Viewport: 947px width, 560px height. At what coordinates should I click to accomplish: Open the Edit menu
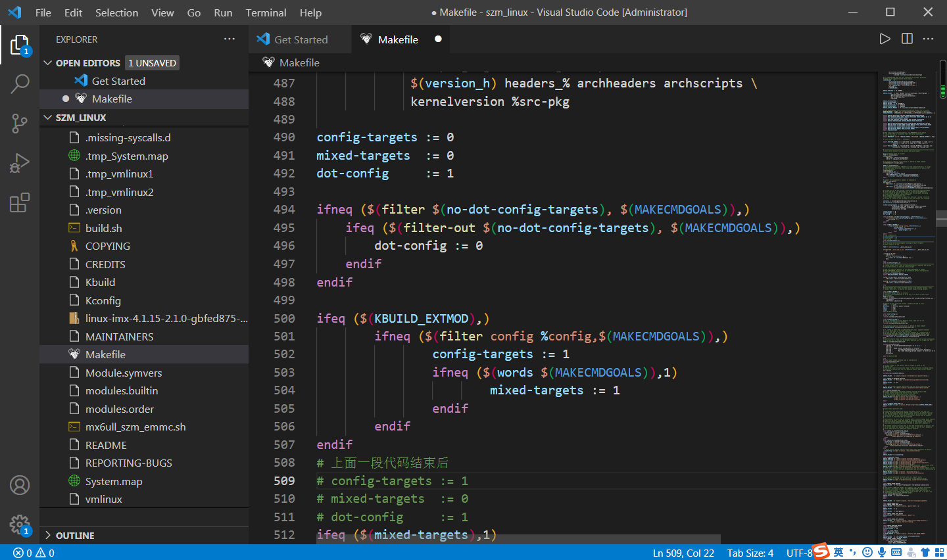click(73, 12)
